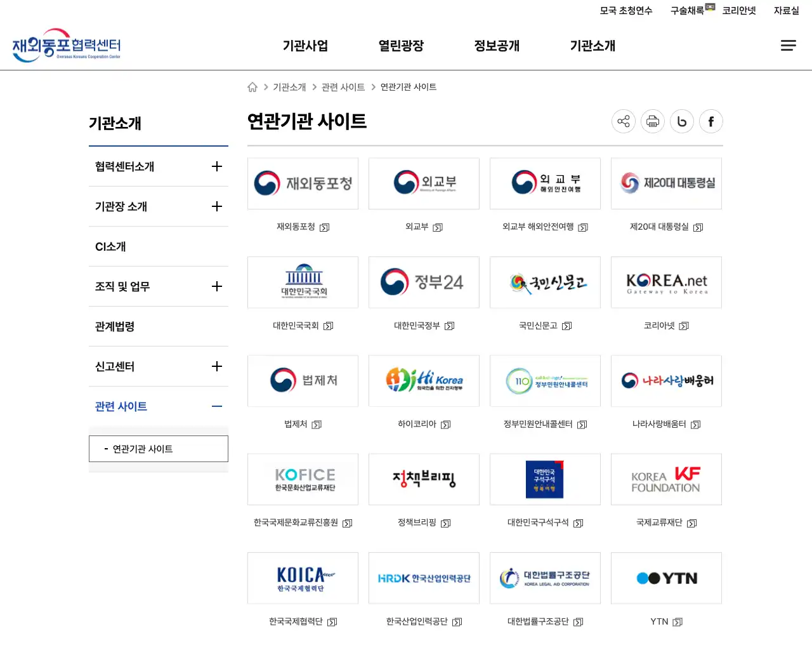Open the 나라사랑배움터 text link

tap(659, 424)
